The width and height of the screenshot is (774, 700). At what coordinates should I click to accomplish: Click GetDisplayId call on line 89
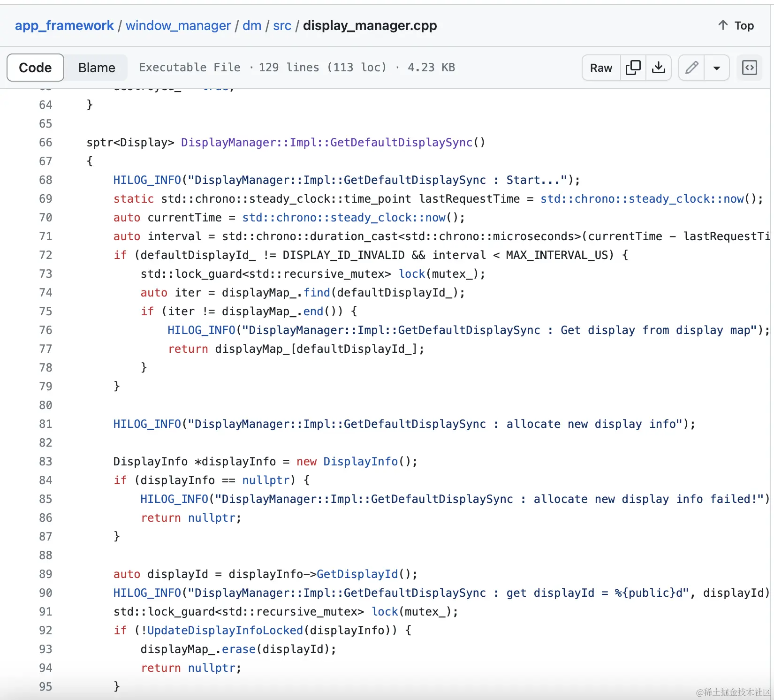357,574
